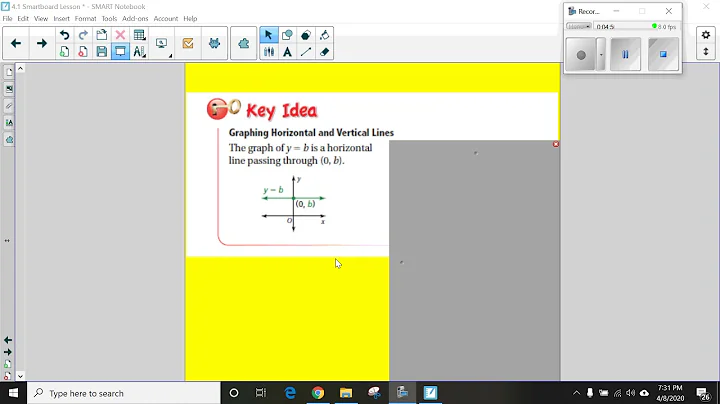Go to next page with forward arrow
720x404 pixels.
click(42, 44)
